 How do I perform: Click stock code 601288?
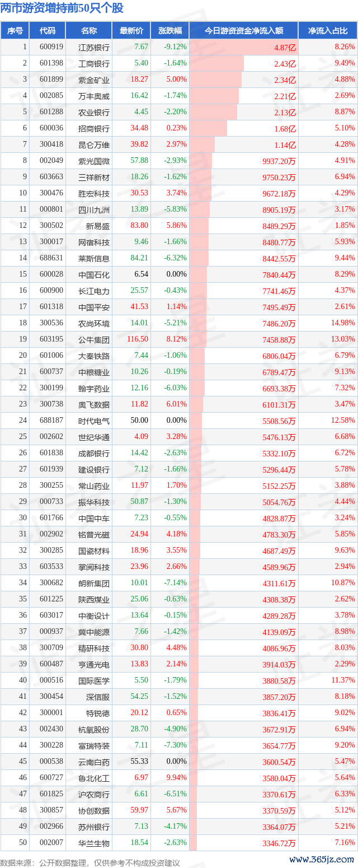51,112
